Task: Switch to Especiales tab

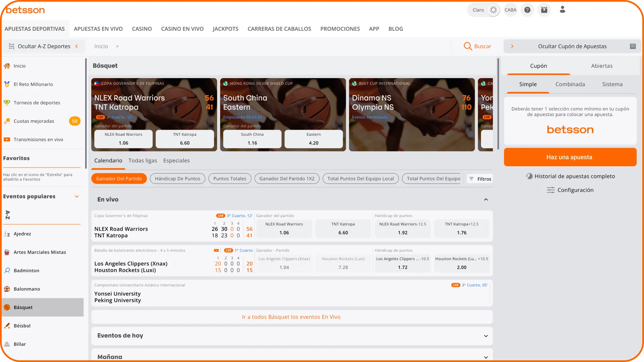Action: [176, 161]
